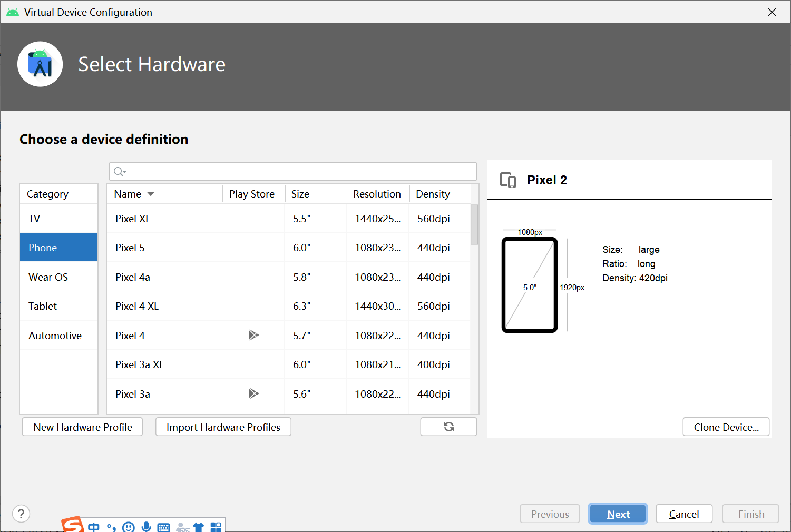
Task: Open the emoji panel in IME bar
Action: tap(128, 527)
